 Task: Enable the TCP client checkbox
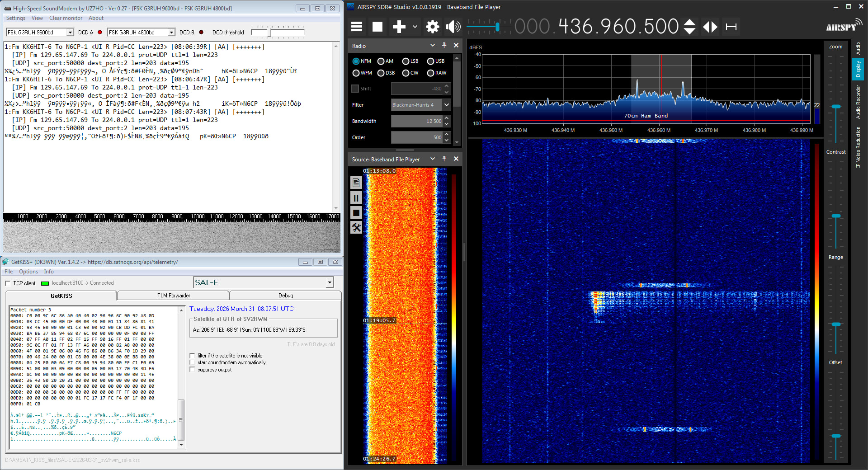click(x=8, y=283)
